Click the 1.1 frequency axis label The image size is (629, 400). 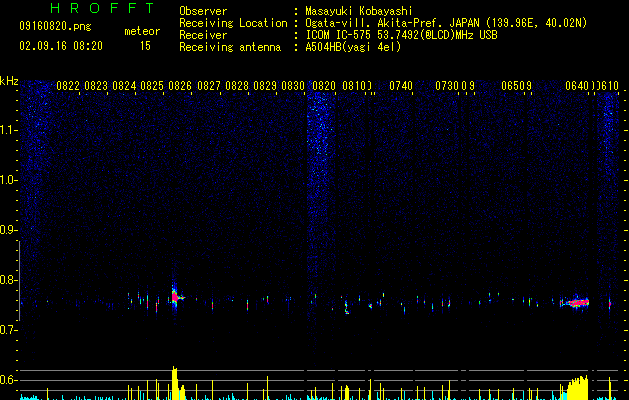(9, 130)
